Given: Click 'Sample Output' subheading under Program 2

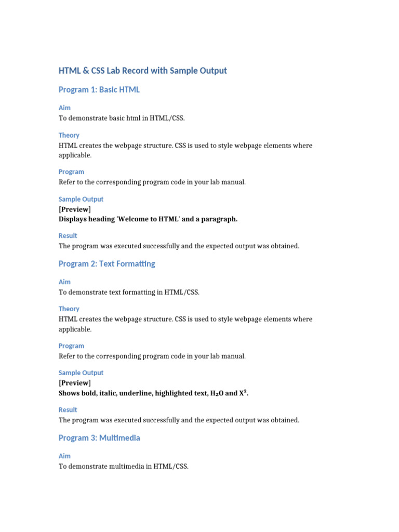Looking at the screenshot, I should 81,373.
